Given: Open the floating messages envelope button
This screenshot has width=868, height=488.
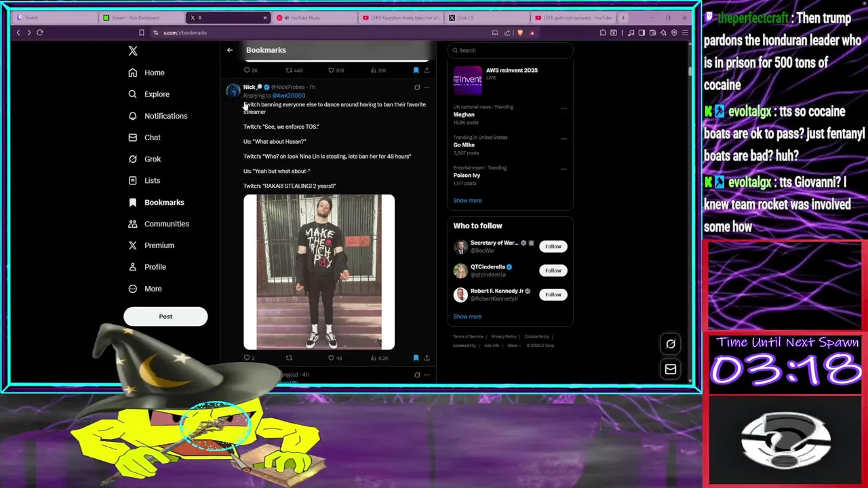Looking at the screenshot, I should tap(671, 369).
